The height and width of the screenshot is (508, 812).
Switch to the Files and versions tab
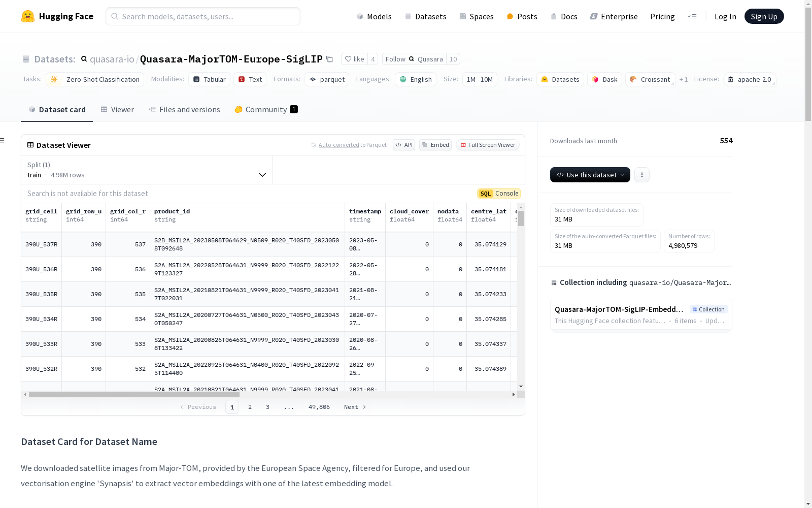point(184,110)
